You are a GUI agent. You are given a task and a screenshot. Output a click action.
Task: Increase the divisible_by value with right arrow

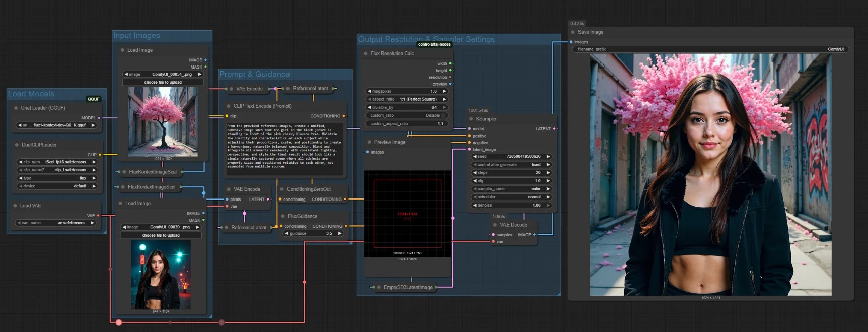[x=444, y=107]
